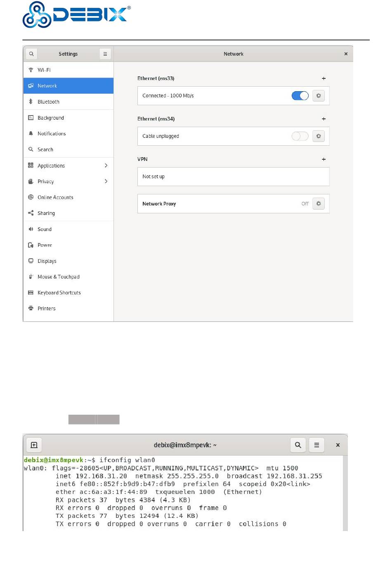Open Network Proxy gear settings
Viewport: 392px width, 581px height.
click(319, 204)
